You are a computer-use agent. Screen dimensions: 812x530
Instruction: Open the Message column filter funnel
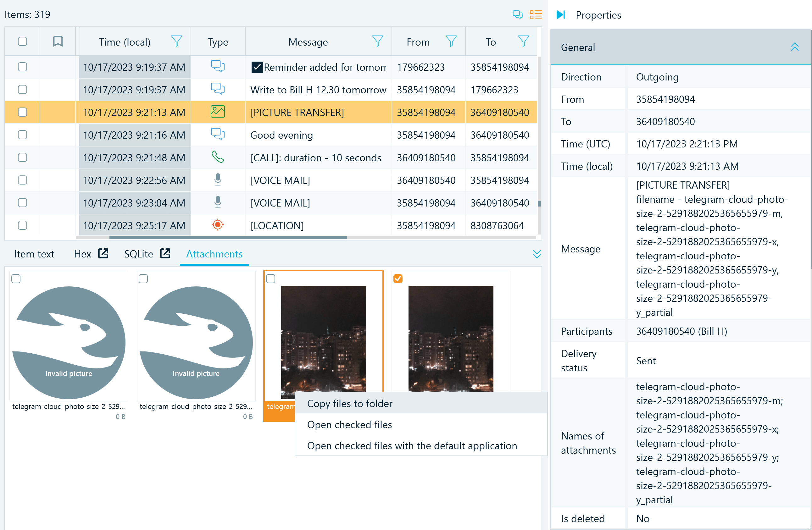coord(377,41)
